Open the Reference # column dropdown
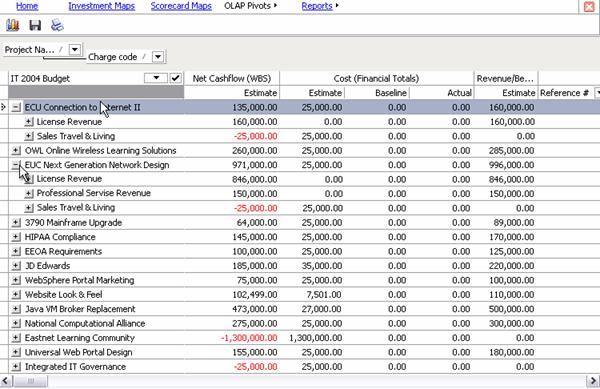Image resolution: width=600 pixels, height=389 pixels. point(597,93)
